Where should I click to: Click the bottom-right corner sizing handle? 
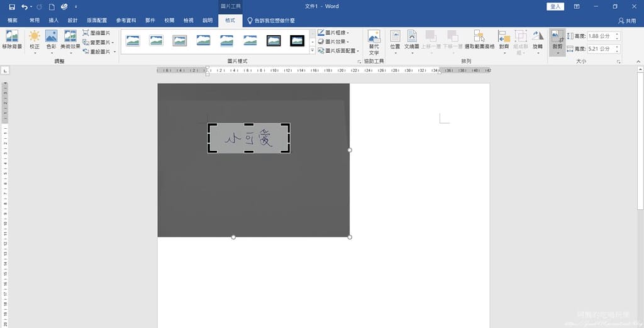point(350,237)
